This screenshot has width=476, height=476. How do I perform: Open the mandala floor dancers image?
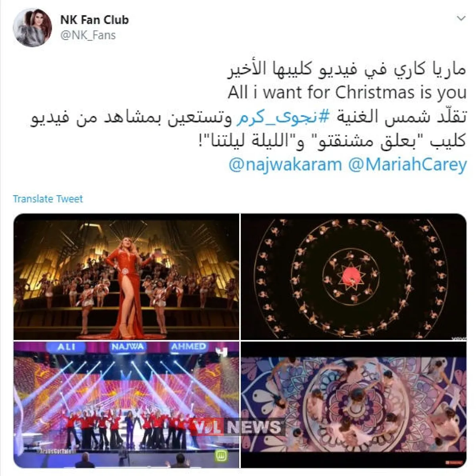click(x=354, y=405)
